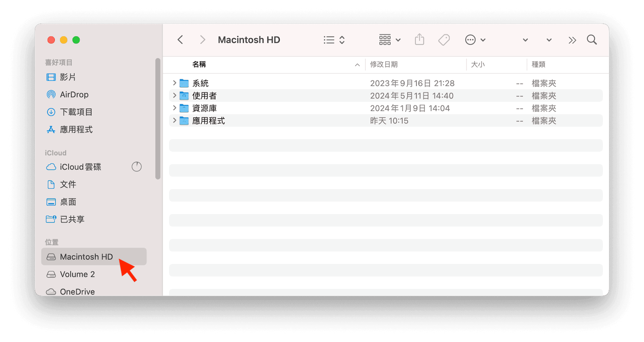Click the 位置 sidebar section header
The height and width of the screenshot is (342, 644).
click(x=52, y=242)
